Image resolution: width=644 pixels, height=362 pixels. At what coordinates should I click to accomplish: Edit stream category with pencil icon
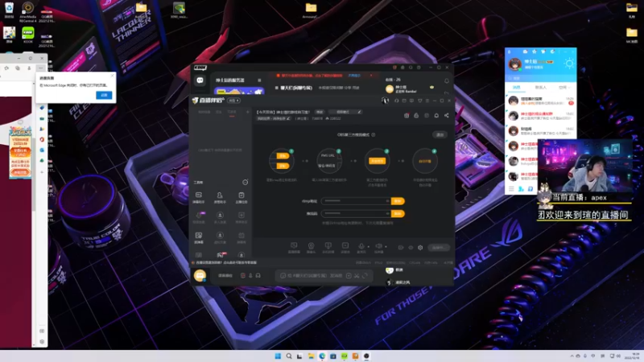[288, 118]
